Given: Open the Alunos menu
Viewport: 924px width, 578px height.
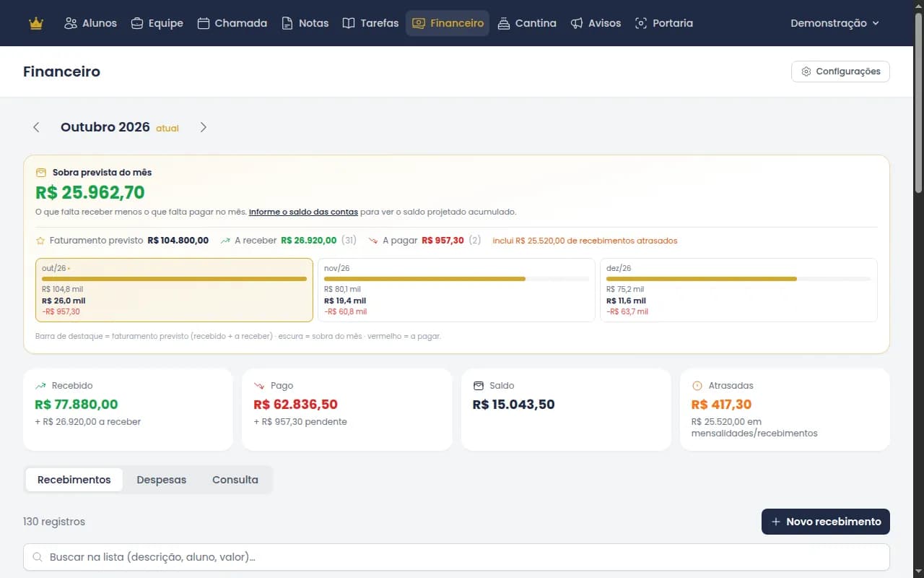Looking at the screenshot, I should (x=90, y=23).
